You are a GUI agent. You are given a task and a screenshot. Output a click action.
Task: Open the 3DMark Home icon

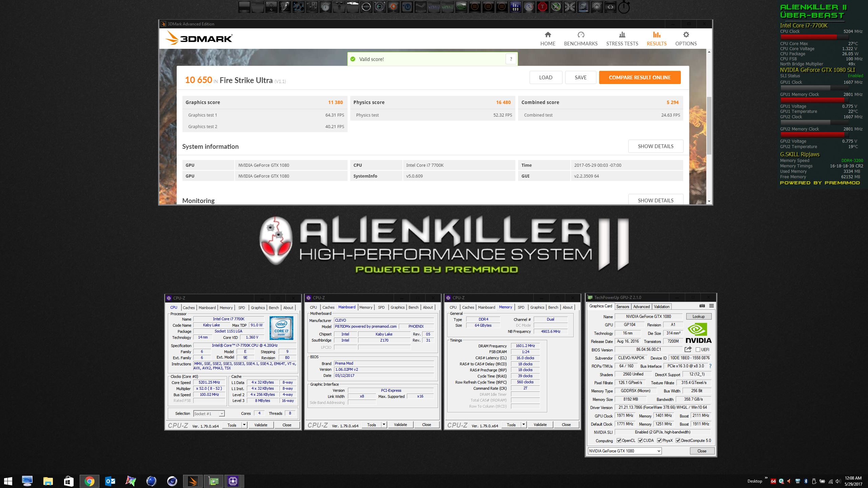point(548,35)
